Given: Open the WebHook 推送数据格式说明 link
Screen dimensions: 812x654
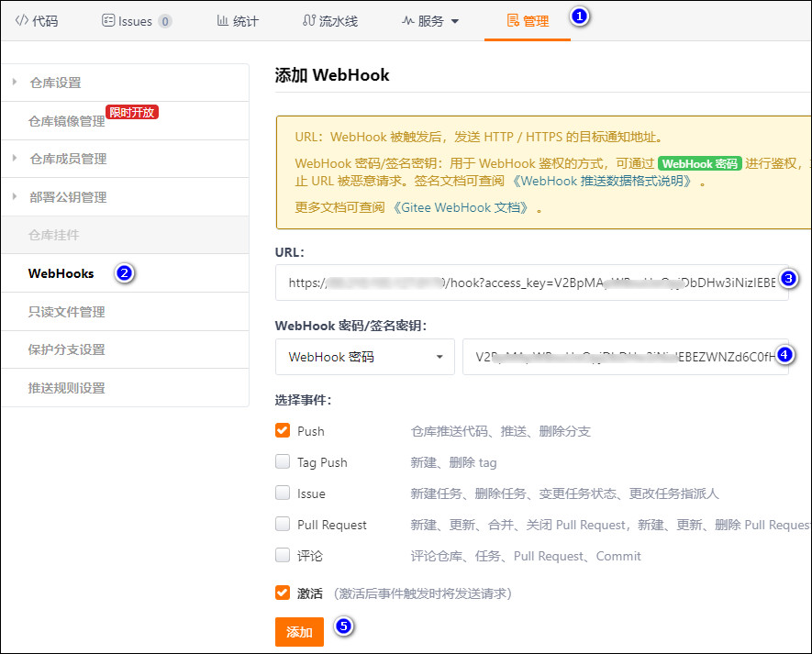Looking at the screenshot, I should pyautogui.click(x=602, y=181).
